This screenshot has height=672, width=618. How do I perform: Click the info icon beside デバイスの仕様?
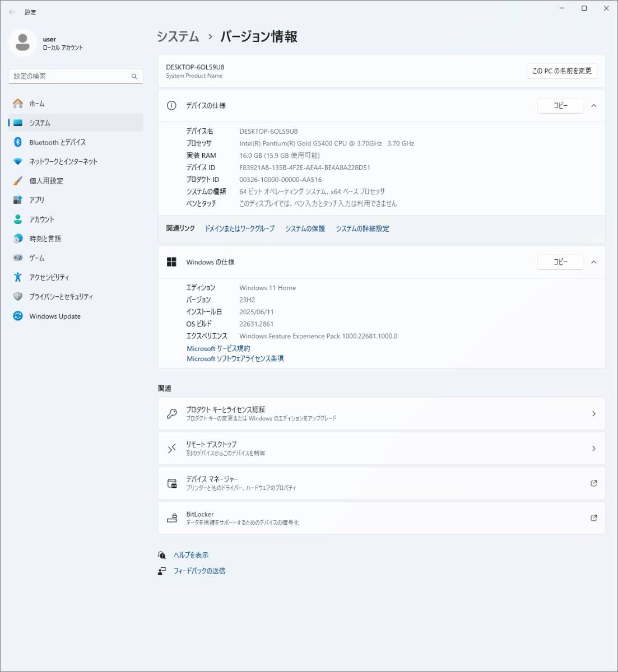tap(172, 105)
